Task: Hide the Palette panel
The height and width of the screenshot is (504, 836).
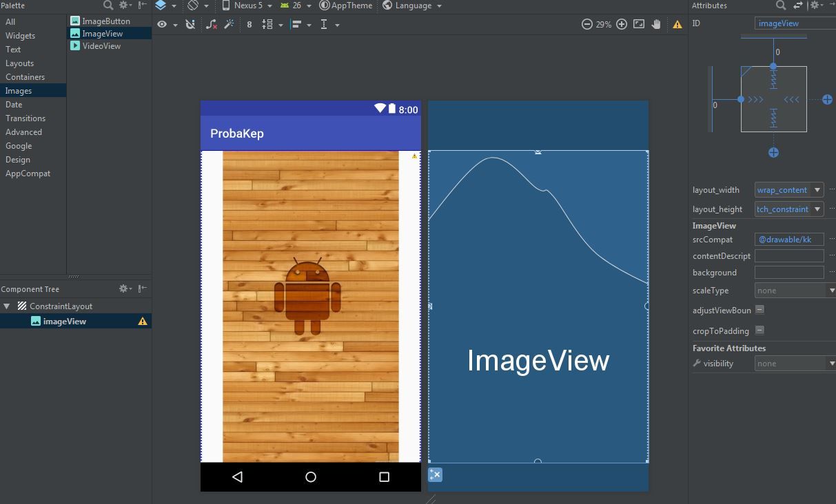Action: [x=143, y=5]
